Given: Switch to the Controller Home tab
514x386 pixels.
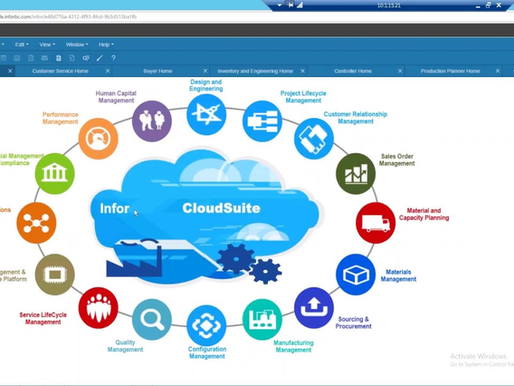Looking at the screenshot, I should pos(353,71).
